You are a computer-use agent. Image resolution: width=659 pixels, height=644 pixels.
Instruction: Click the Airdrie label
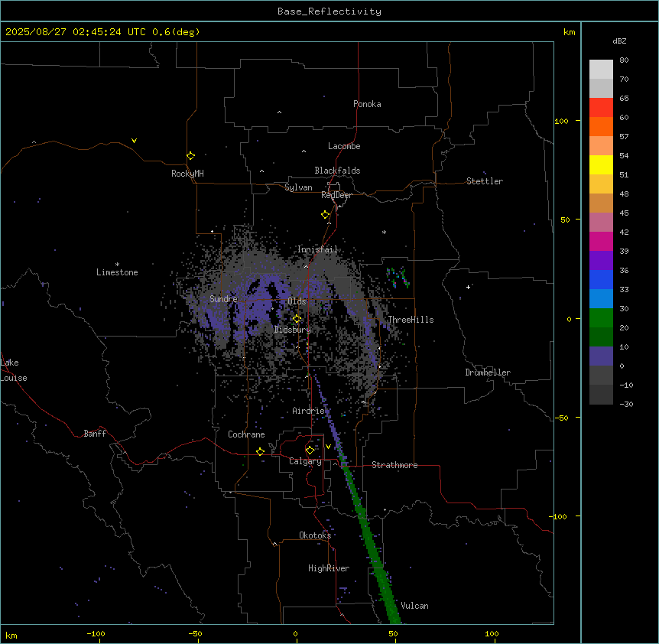pyautogui.click(x=308, y=411)
